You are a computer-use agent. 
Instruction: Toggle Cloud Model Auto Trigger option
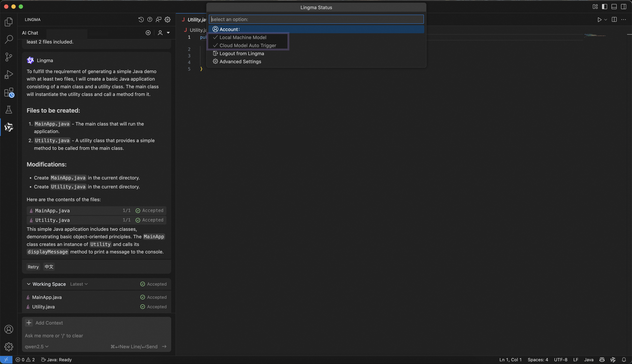[317, 45]
